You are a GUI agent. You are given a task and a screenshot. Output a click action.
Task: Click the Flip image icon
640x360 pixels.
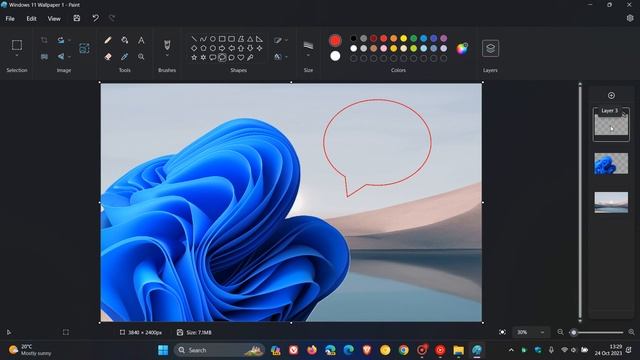point(61,57)
